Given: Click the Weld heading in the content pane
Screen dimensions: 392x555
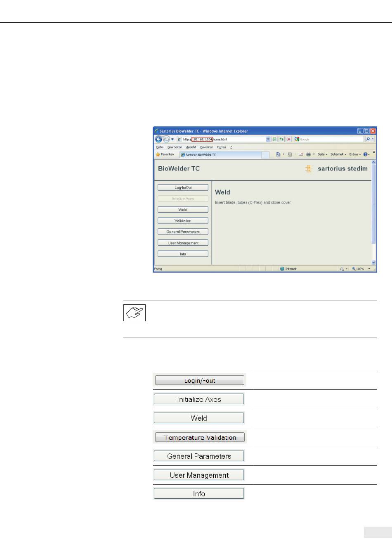Looking at the screenshot, I should [x=222, y=192].
